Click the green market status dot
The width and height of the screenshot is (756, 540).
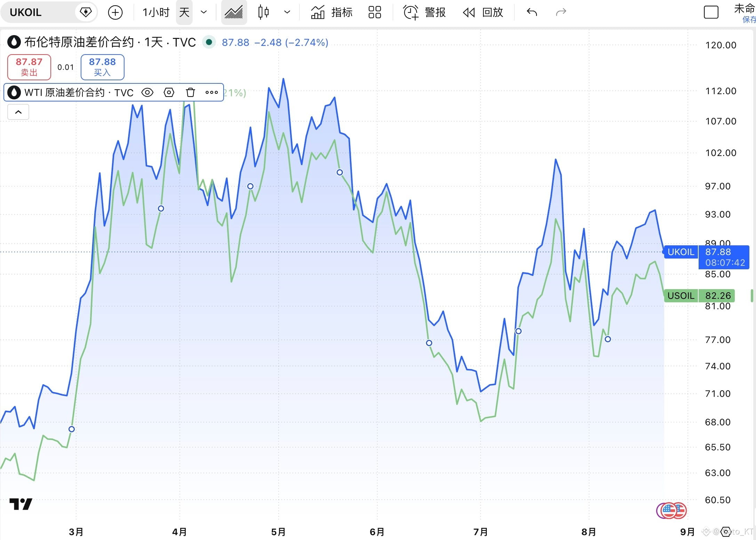209,42
